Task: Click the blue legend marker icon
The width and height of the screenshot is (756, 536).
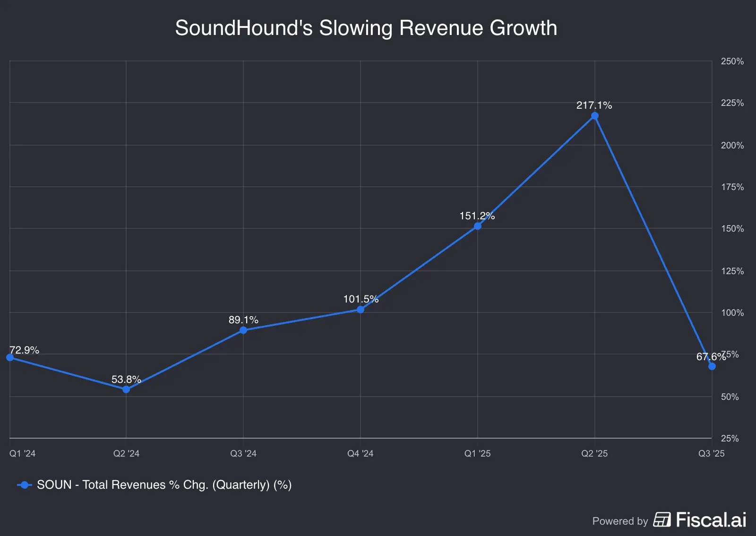Action: tap(23, 484)
